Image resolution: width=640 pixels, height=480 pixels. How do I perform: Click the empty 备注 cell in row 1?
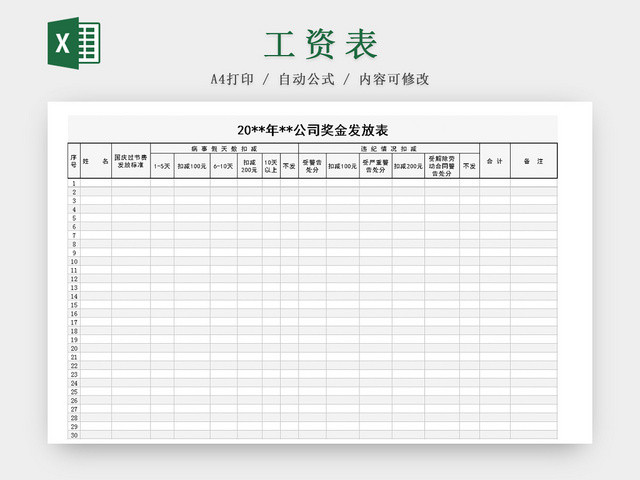tap(534, 183)
